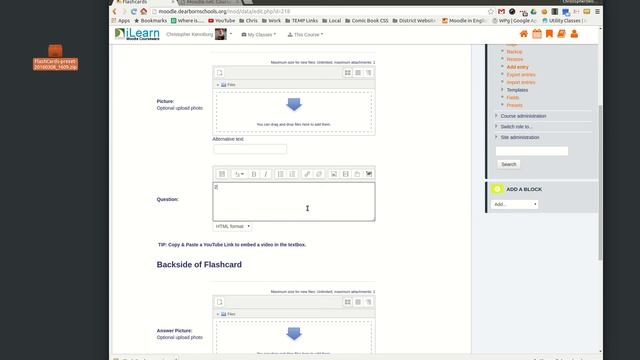Open the Export entries link
This screenshot has width=640, height=360.
(521, 75)
